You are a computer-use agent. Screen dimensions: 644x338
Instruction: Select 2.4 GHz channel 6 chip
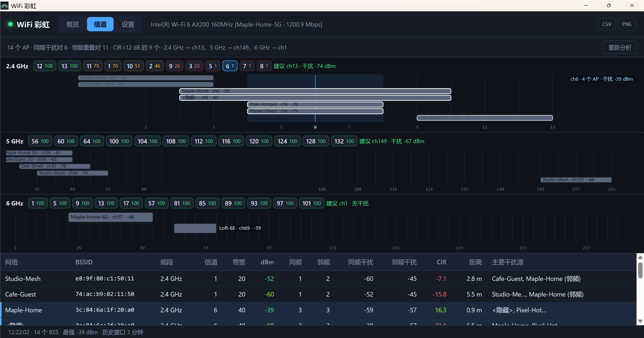(230, 66)
